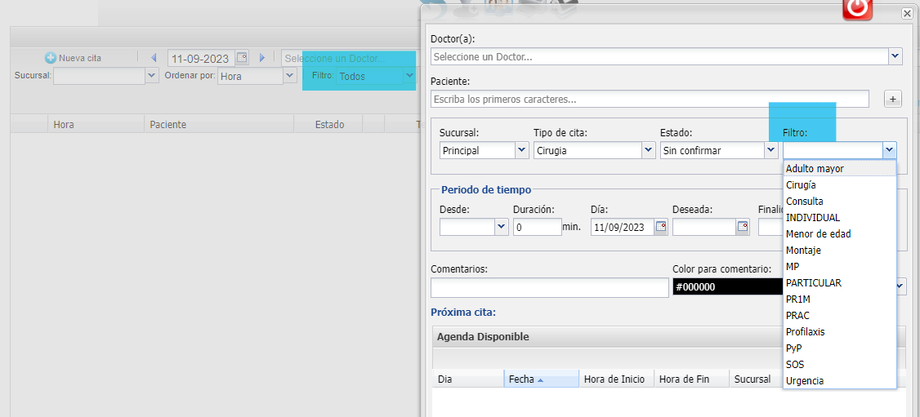This screenshot has width=920, height=417.
Task: Open calendar picker for the Día field
Action: [x=660, y=227]
